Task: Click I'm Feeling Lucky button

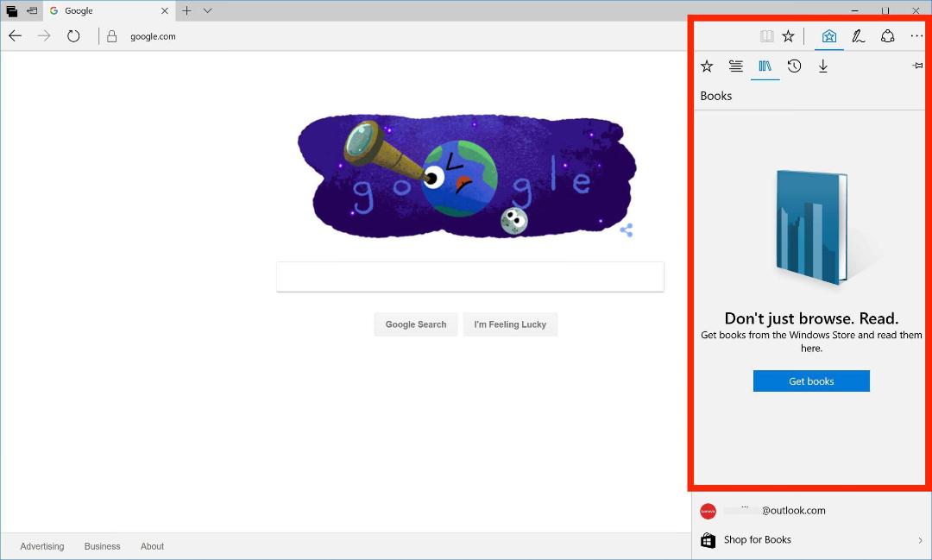Action: (510, 324)
